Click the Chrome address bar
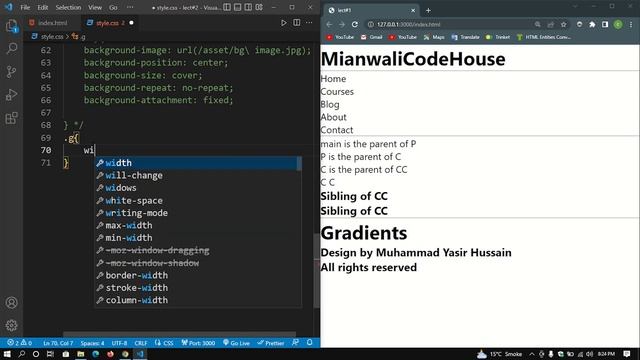The height and width of the screenshot is (360, 640). coord(449,24)
